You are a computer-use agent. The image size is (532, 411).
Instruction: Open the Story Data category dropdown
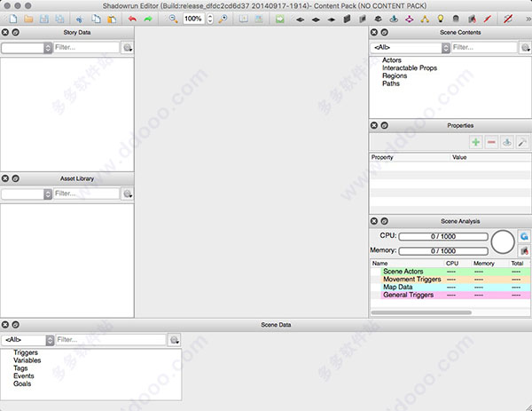pos(27,48)
